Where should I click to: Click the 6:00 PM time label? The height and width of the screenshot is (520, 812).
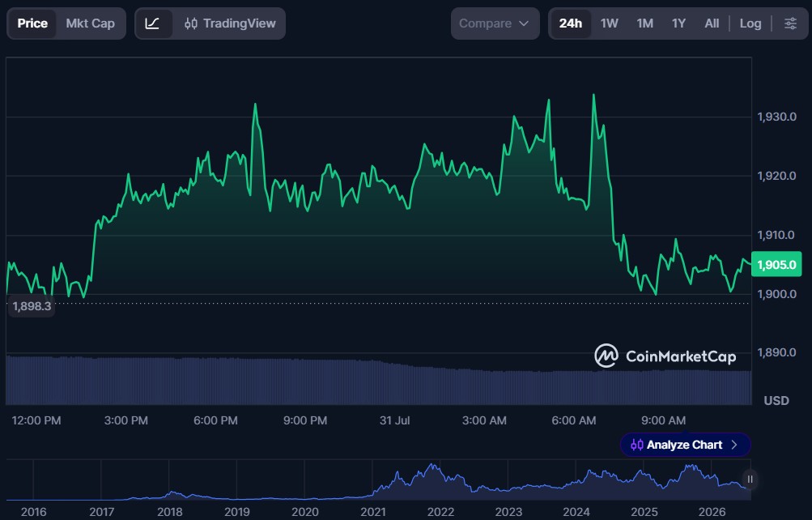(x=215, y=420)
